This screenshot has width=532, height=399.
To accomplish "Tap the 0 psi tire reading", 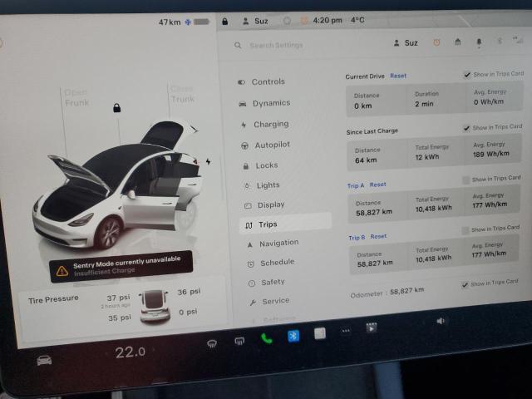I will 188,312.
